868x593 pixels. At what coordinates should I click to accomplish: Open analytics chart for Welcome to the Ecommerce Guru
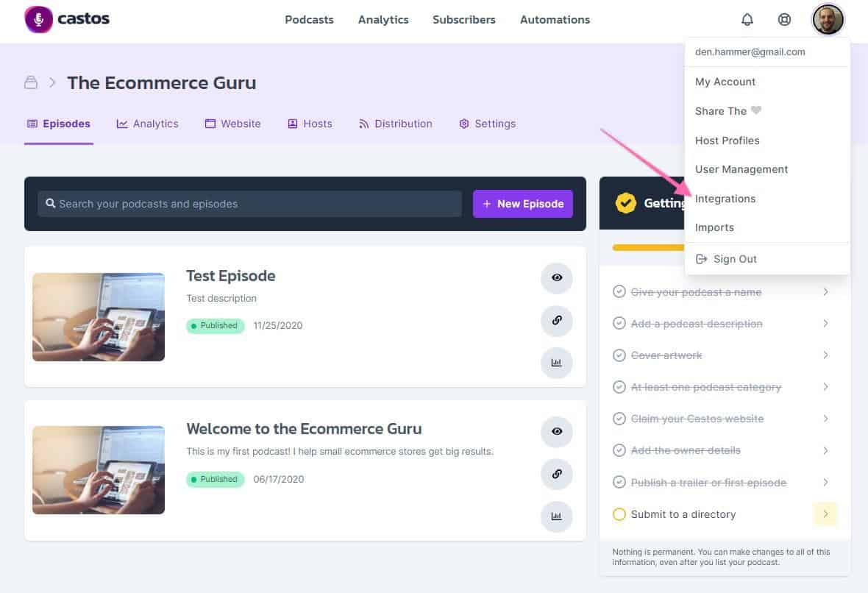tap(556, 516)
